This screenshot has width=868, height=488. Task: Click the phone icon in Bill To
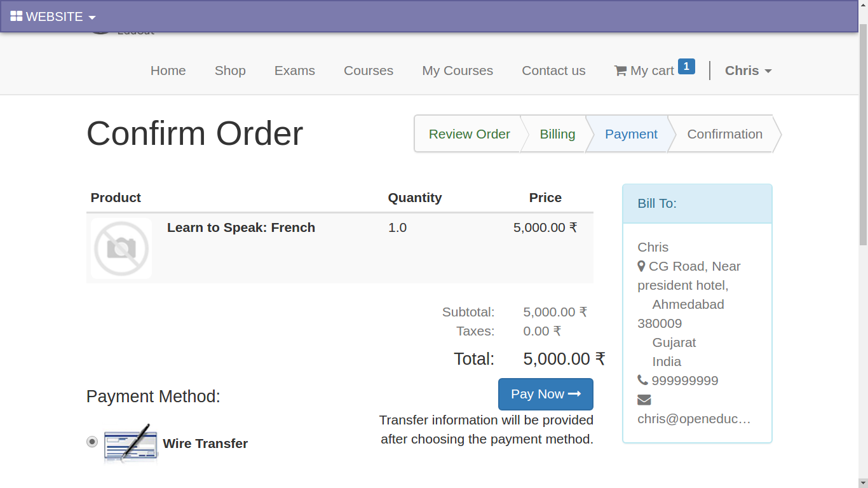[643, 381]
